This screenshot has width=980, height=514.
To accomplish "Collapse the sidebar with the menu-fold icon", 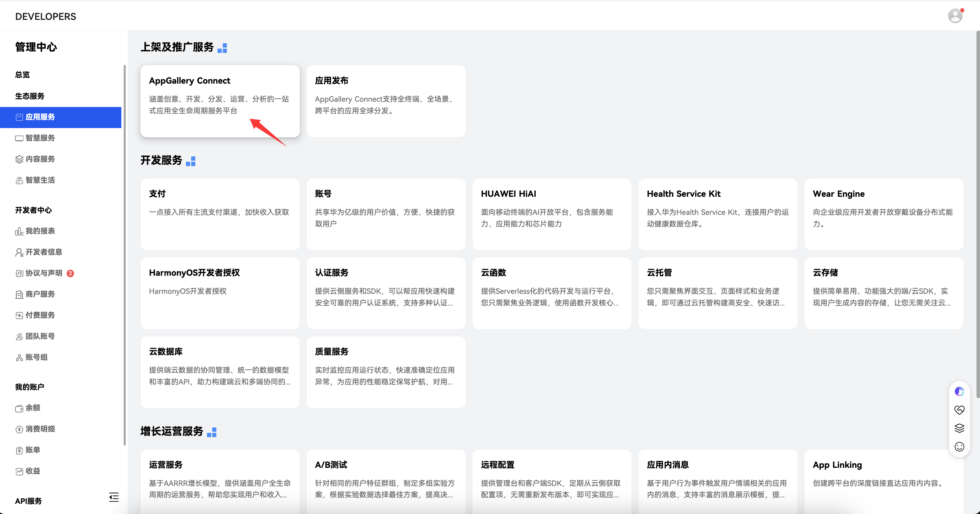I will 114,497.
